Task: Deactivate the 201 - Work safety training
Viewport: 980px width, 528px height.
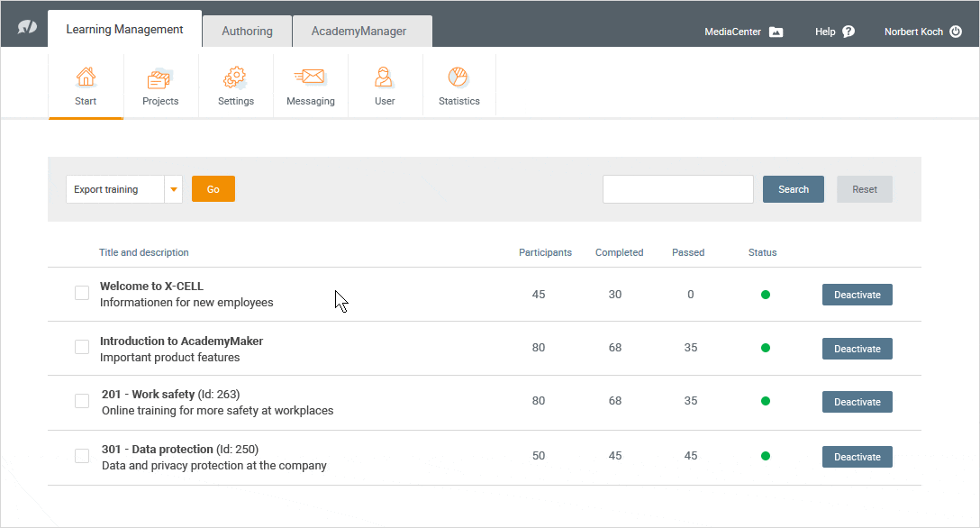Action: tap(857, 402)
